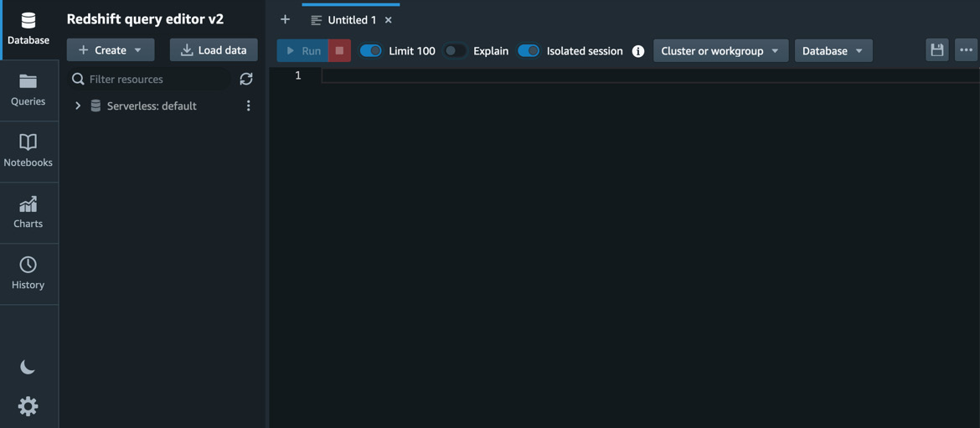Stop the running query
The width and height of the screenshot is (980, 428).
click(339, 50)
